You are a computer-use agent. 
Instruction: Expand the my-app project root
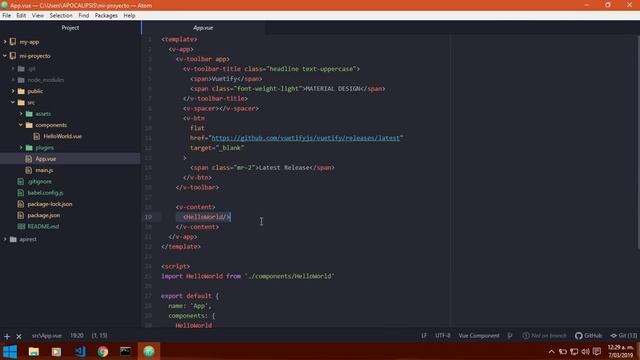(5, 42)
